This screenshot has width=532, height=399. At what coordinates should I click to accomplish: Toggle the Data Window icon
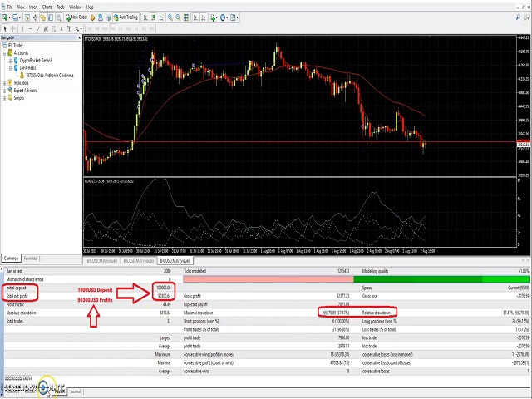[35, 17]
